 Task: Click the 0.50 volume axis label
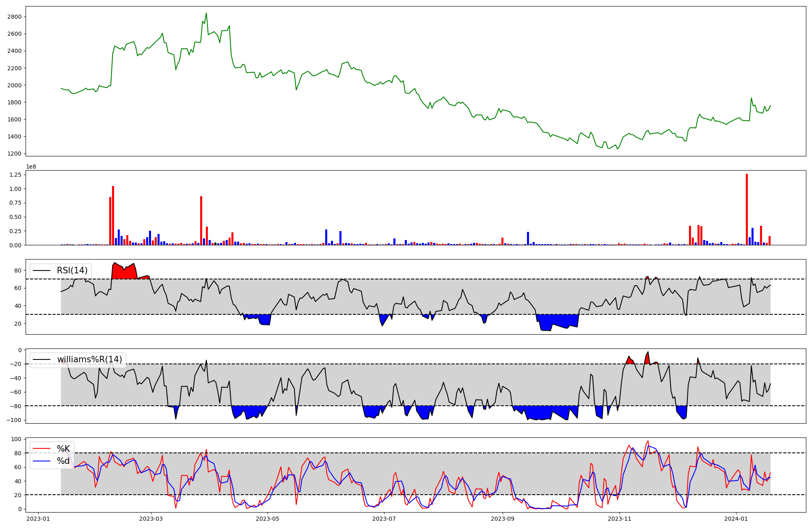pos(16,217)
